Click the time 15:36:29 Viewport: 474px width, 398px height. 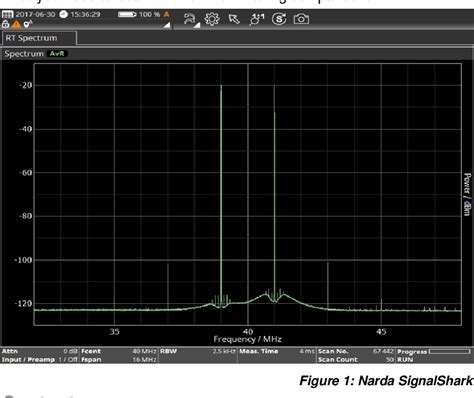(x=85, y=14)
